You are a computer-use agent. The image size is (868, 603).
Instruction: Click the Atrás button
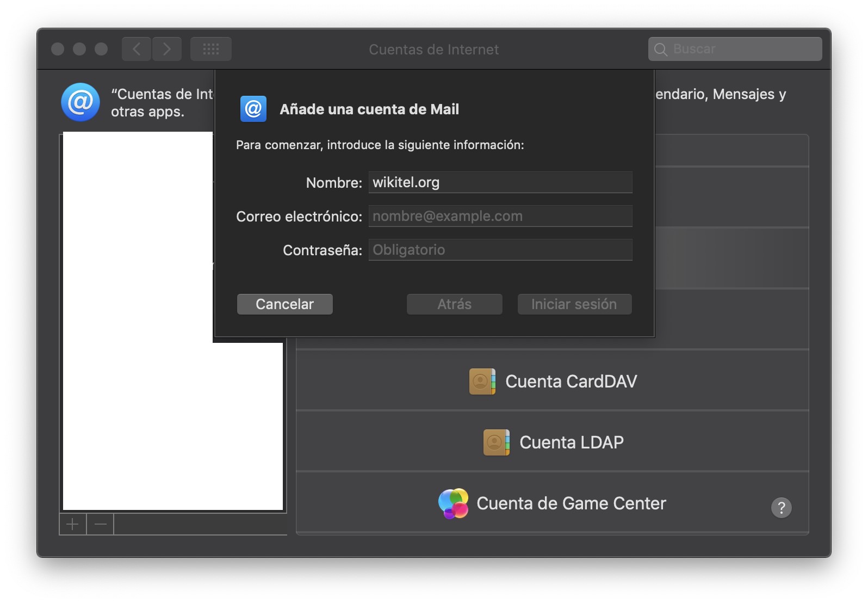455,304
